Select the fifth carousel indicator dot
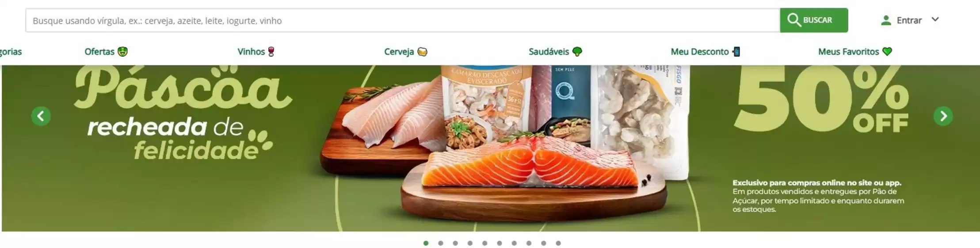The width and height of the screenshot is (980, 248). pos(485,243)
